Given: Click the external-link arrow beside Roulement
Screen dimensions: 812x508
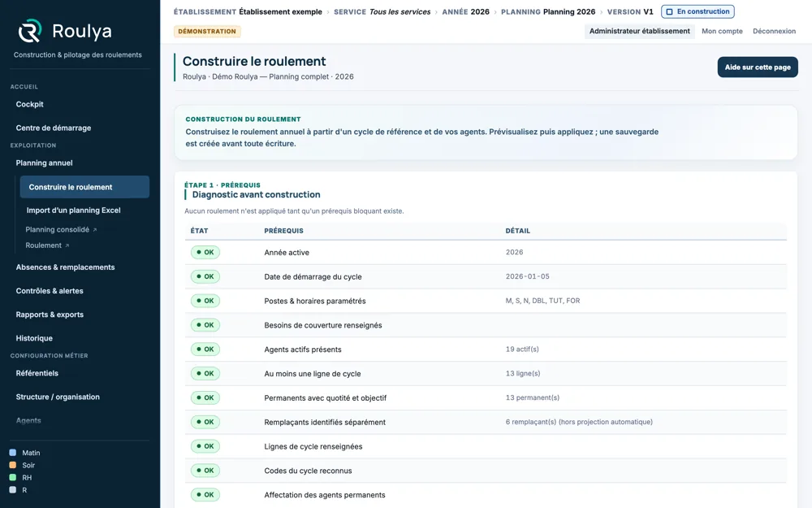Looking at the screenshot, I should coord(67,245).
